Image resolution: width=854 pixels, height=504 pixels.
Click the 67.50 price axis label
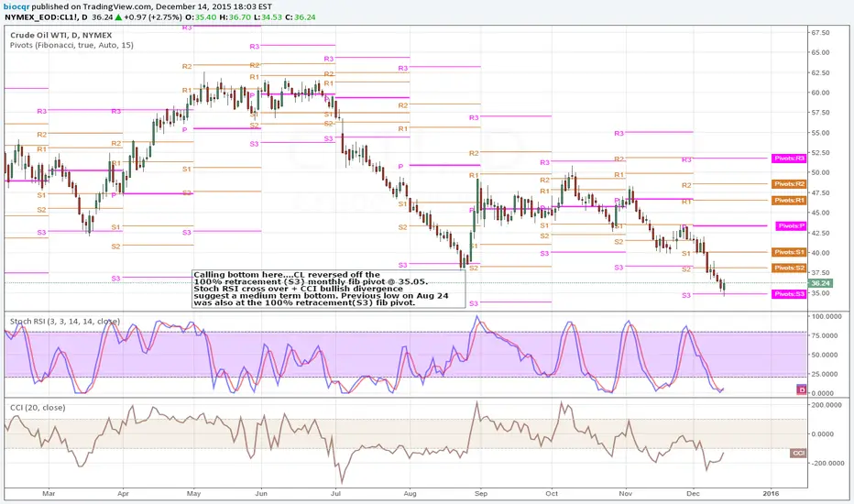click(820, 33)
